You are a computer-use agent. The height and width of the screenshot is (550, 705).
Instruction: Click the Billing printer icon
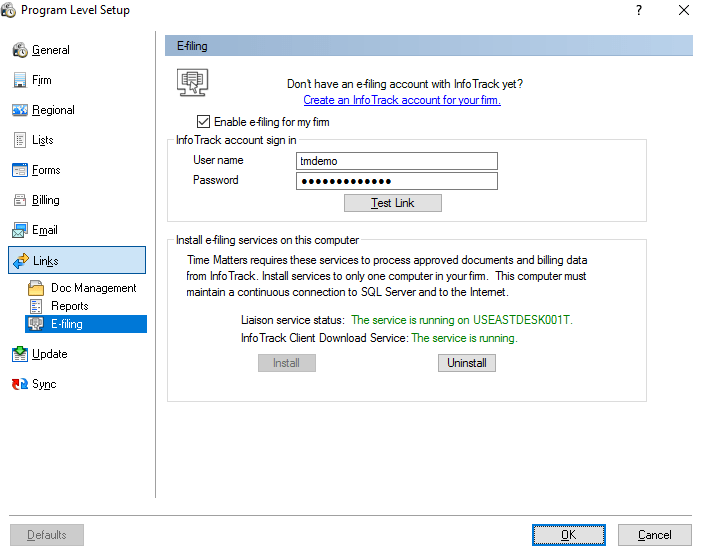pyautogui.click(x=20, y=200)
